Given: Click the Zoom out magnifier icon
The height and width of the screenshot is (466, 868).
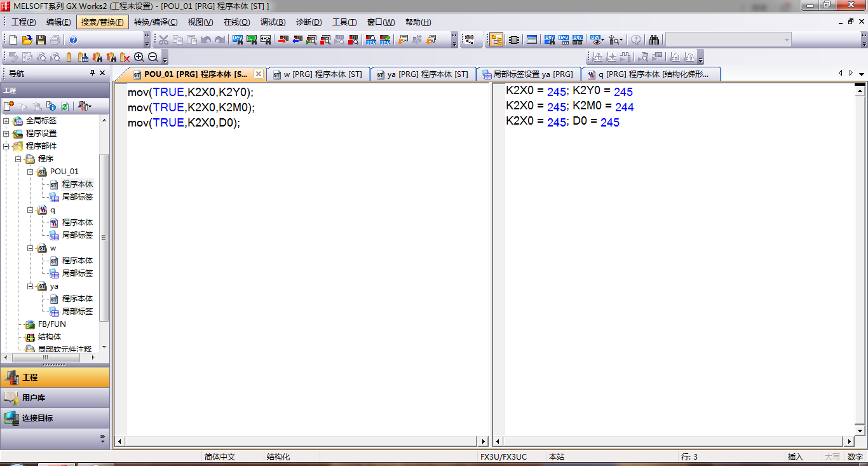Looking at the screenshot, I should [153, 57].
